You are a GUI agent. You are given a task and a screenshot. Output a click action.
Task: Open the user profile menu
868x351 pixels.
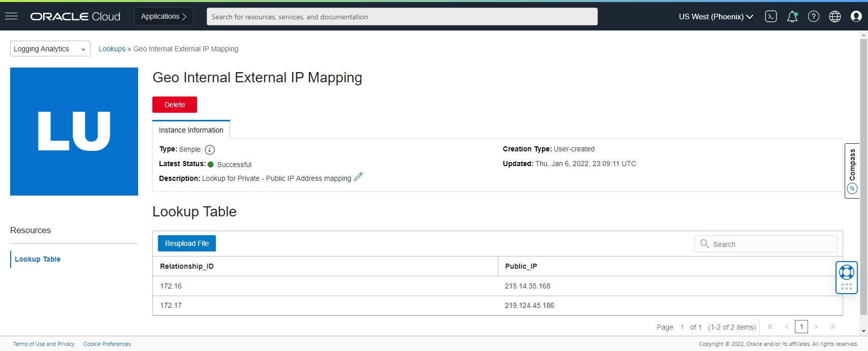point(856,16)
